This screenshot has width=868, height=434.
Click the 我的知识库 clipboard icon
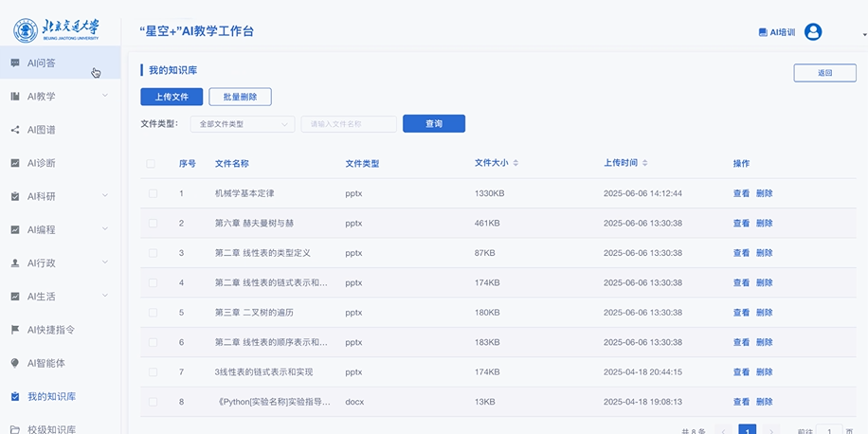[15, 396]
